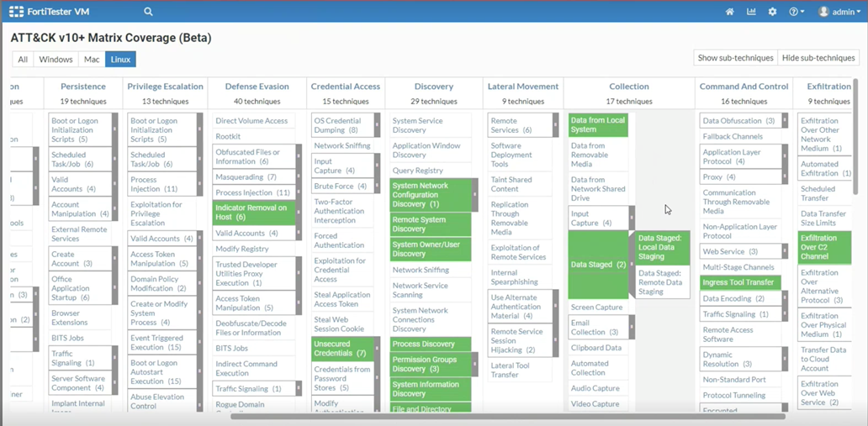Select Lateral Tool Transfer technique
Image resolution: width=868 pixels, height=426 pixels.
pos(520,370)
